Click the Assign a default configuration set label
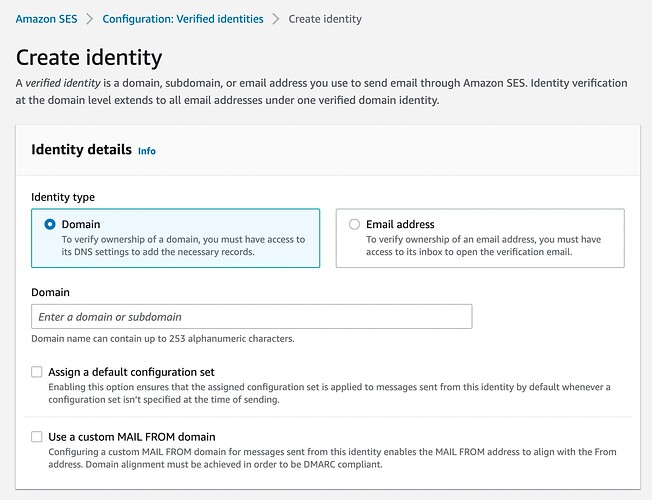 131,372
